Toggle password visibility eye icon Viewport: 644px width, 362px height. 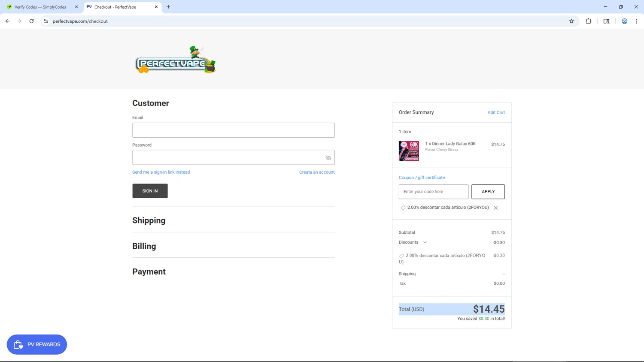(x=328, y=158)
